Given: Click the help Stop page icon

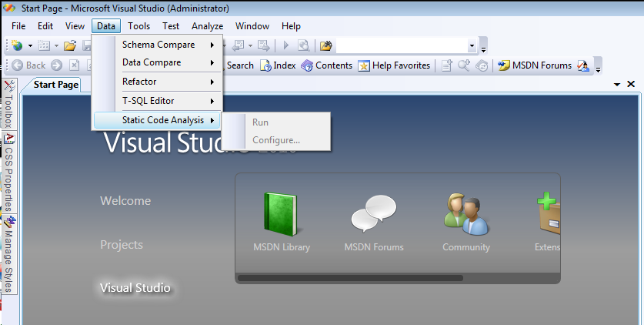Looking at the screenshot, I should pyautogui.click(x=74, y=65).
